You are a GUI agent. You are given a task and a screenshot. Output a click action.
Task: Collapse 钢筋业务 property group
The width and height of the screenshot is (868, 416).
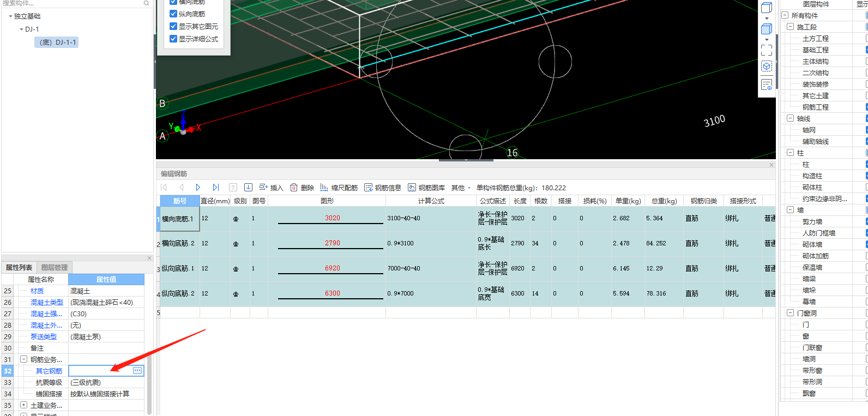tap(23, 359)
